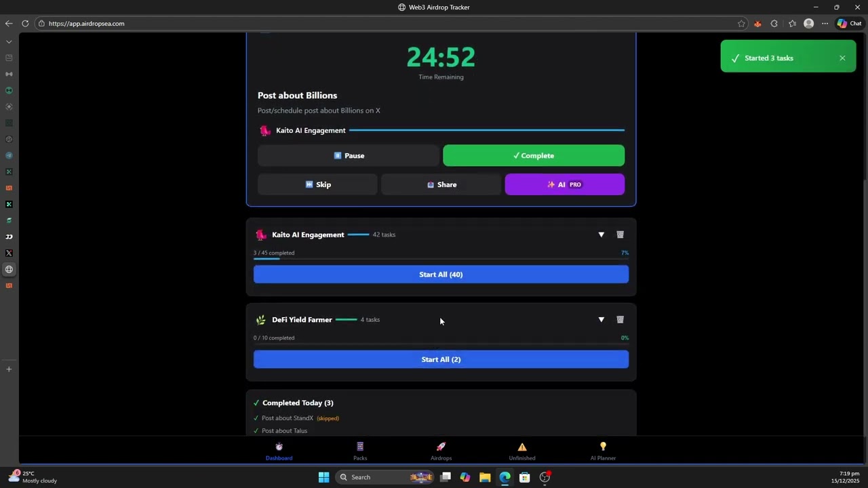This screenshot has width=868, height=488.
Task: Click Kaito AI Engagement pack title in list
Action: (308, 235)
